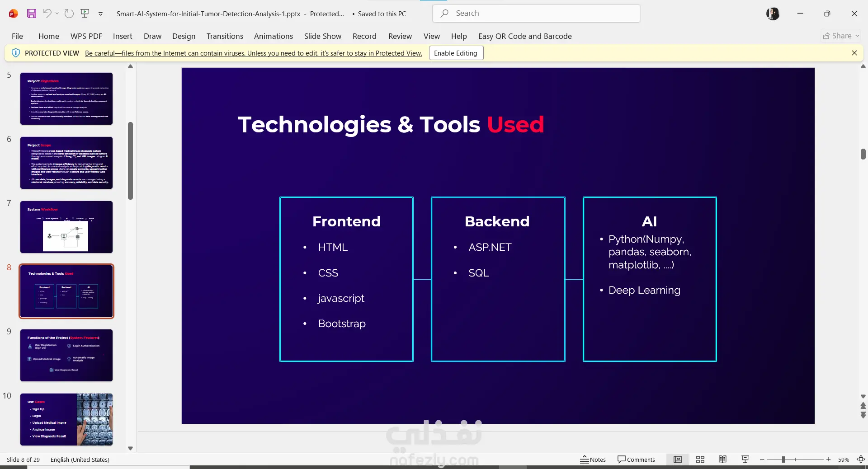The image size is (868, 469).
Task: Open the Transitions tab
Action: point(225,36)
